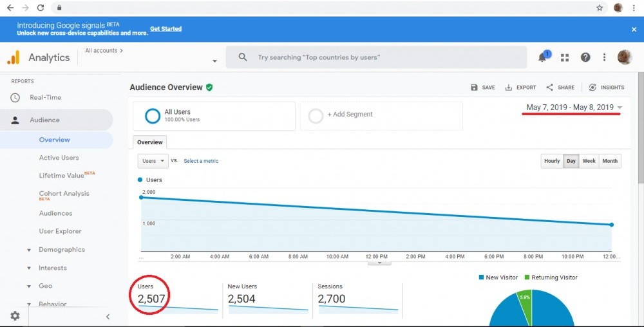Select the Overview tab
Screen dimensions: 644x327
pyautogui.click(x=150, y=142)
